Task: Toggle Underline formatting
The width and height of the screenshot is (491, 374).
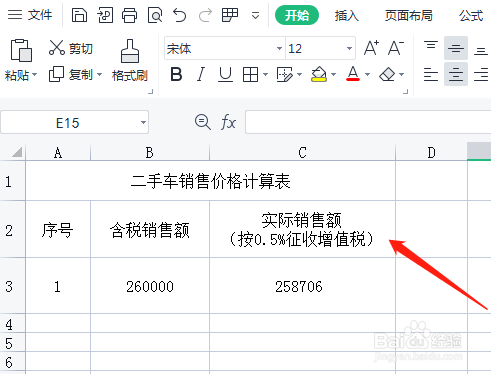Action: click(x=225, y=74)
